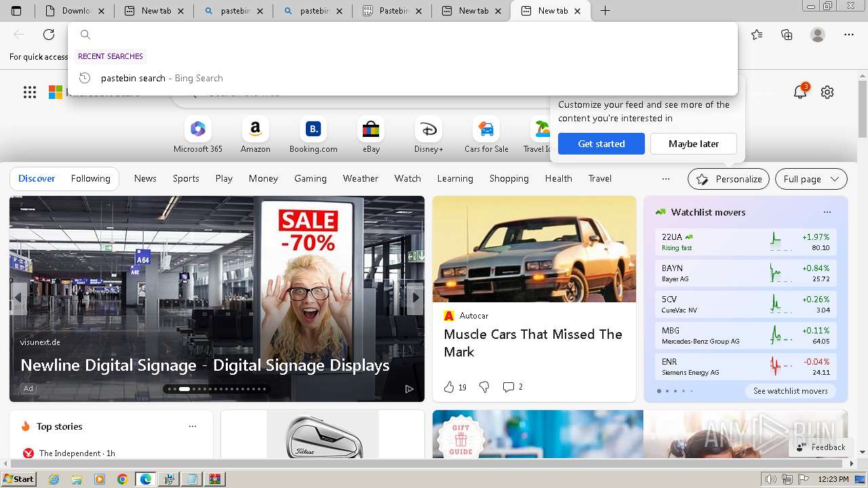Image resolution: width=868 pixels, height=488 pixels.
Task: Open ENR Siemens Energy stock row
Action: [746, 367]
